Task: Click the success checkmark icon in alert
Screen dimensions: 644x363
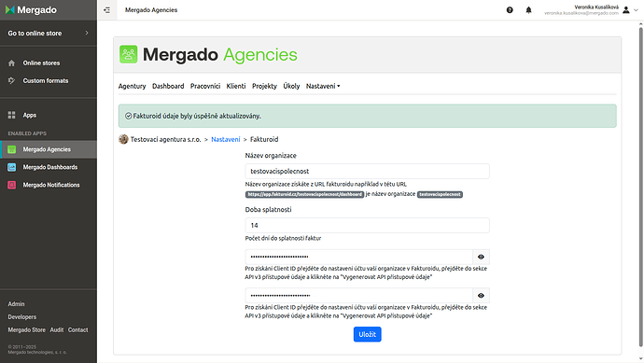Action: point(129,117)
